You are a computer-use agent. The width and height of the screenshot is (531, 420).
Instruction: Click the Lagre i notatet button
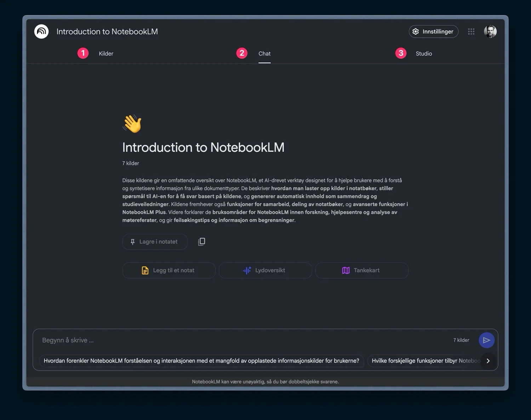point(155,242)
